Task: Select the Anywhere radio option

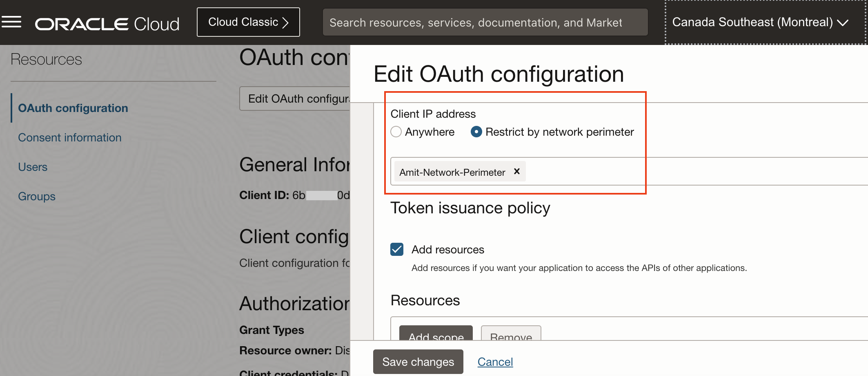Action: point(396,132)
